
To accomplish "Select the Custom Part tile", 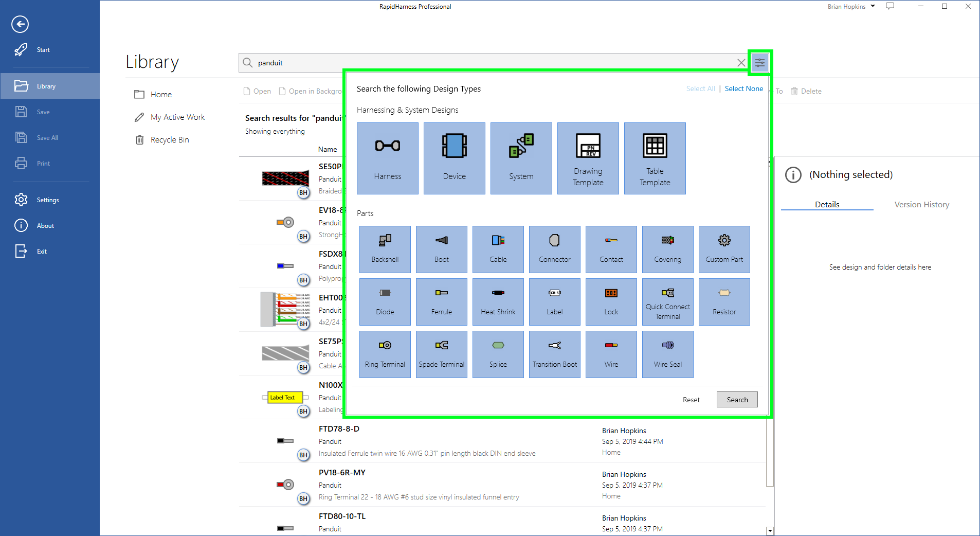I will pyautogui.click(x=724, y=249).
